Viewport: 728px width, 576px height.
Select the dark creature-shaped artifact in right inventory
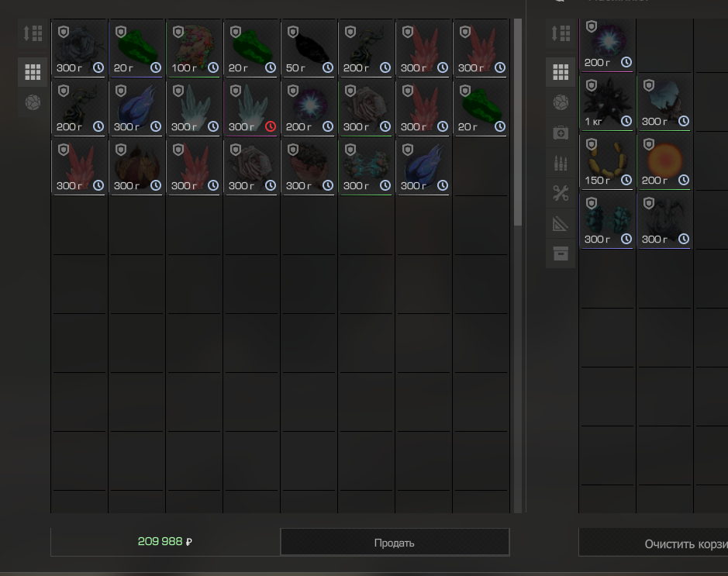click(665, 220)
